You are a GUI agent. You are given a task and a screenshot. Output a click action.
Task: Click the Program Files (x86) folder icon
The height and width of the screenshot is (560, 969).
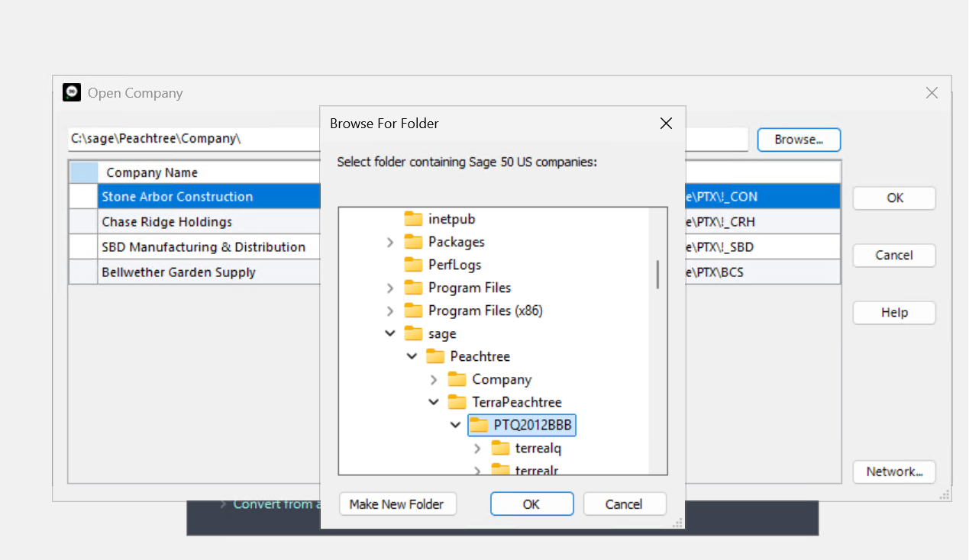413,311
